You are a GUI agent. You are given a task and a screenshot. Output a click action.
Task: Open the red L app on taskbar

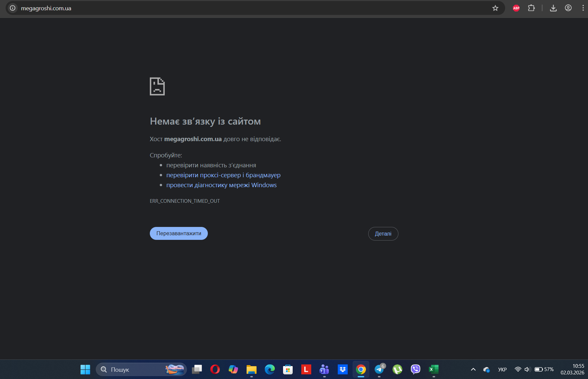point(306,369)
